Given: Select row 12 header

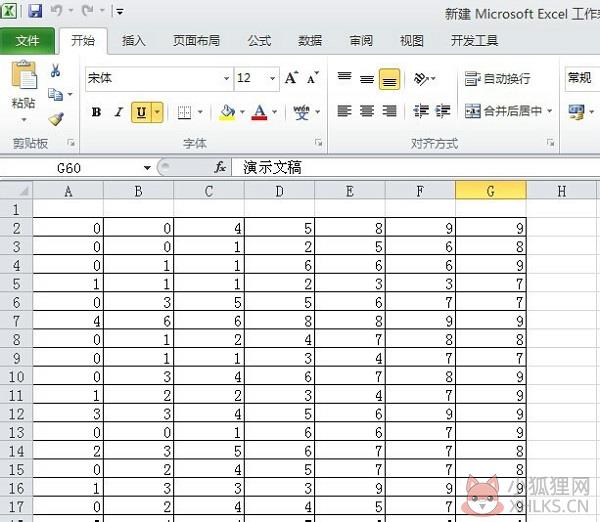Looking at the screenshot, I should [x=16, y=414].
